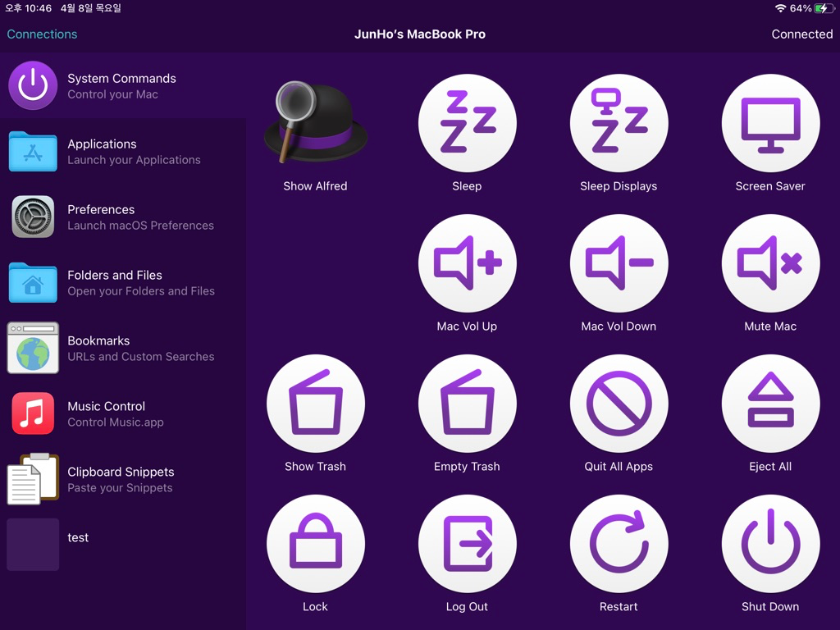
Task: Tap the Log Out icon
Action: (467, 543)
